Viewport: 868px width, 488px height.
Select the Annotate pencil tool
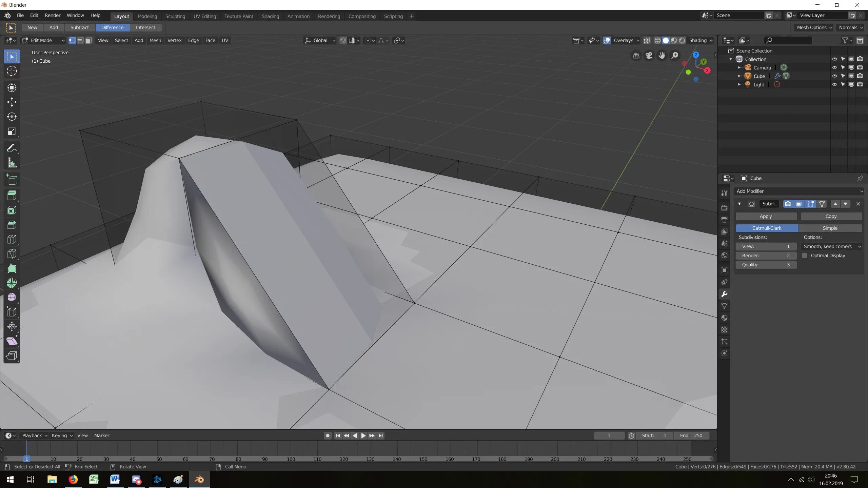(x=12, y=148)
